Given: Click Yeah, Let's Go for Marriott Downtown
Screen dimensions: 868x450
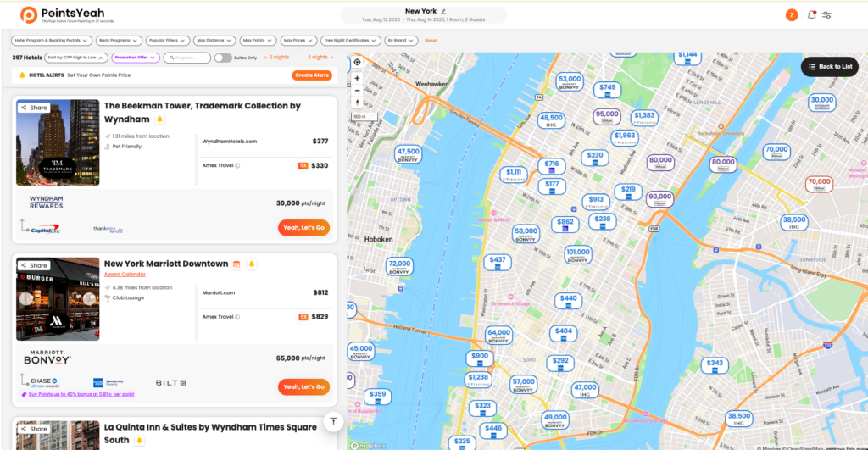Looking at the screenshot, I should tap(304, 387).
